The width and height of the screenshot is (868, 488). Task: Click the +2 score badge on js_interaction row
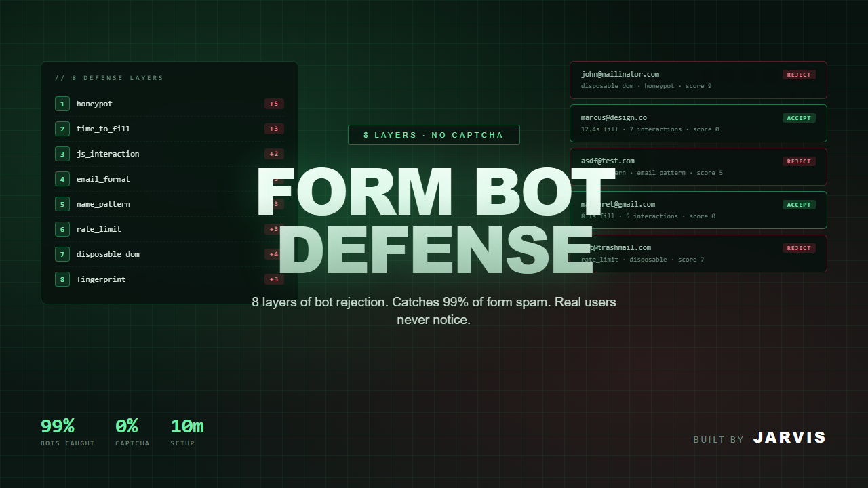(x=274, y=154)
